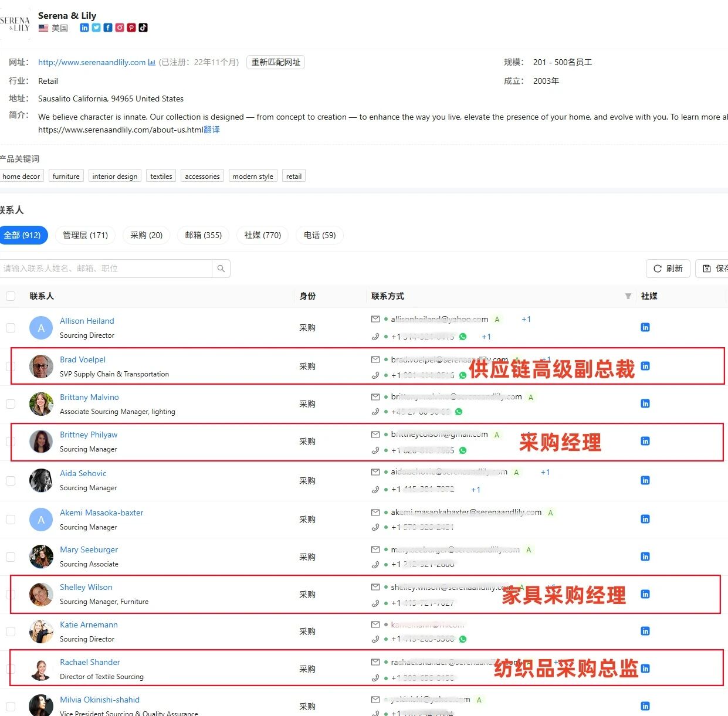Expand Allison Heiland's extra emails +1
This screenshot has width=728, height=716.
526,319
